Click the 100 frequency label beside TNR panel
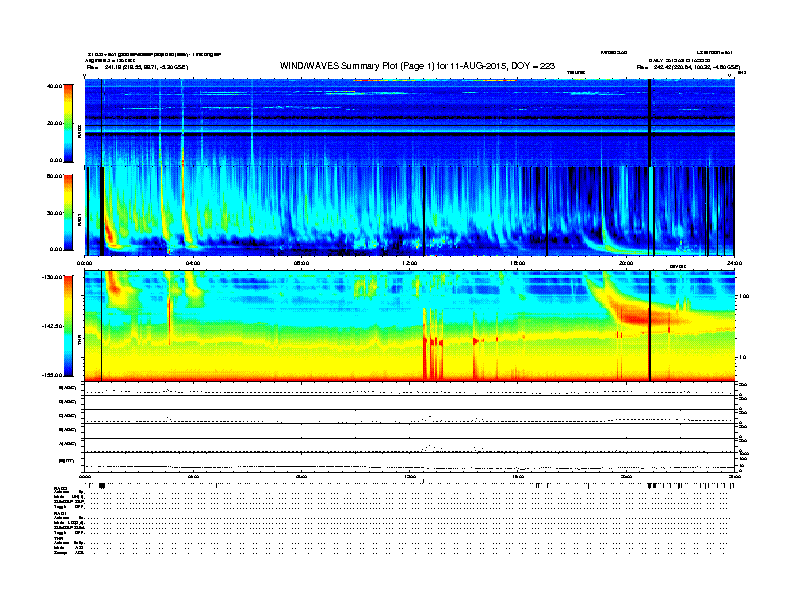Screen dimensions: 792x612 744,296
